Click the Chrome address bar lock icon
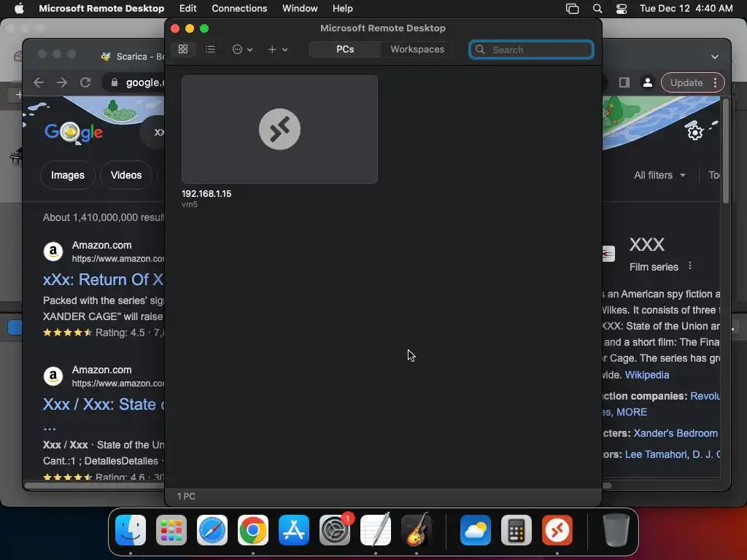 115,82
